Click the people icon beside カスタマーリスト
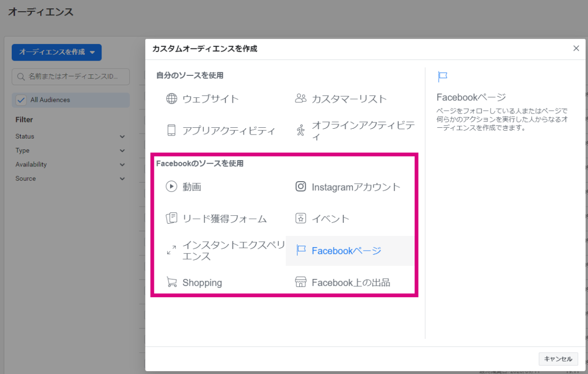The height and width of the screenshot is (374, 588). (300, 98)
